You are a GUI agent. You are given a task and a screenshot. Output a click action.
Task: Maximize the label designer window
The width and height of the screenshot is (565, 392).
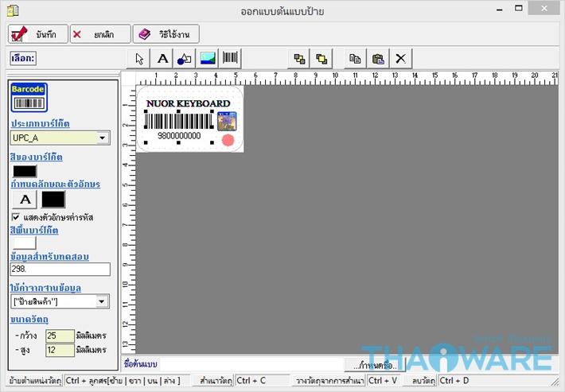pos(519,9)
